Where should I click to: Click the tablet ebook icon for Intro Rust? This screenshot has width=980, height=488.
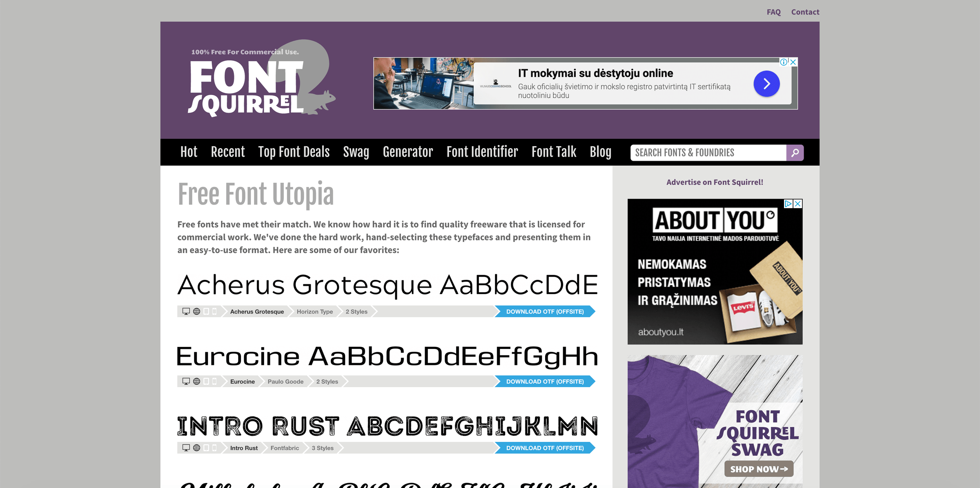[x=206, y=448]
